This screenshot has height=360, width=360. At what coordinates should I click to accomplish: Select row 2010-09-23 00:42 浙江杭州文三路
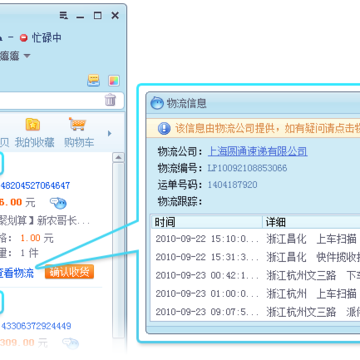point(256,275)
